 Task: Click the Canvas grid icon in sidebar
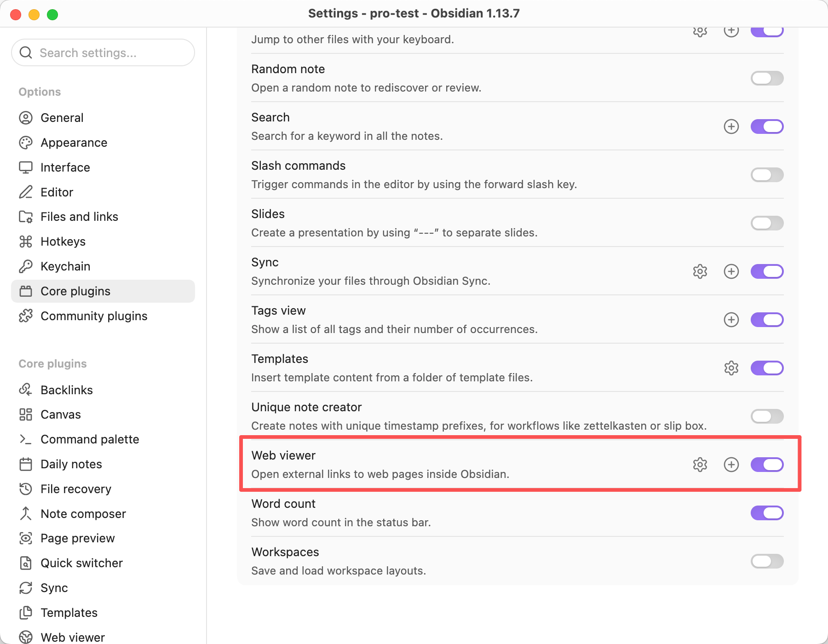26,414
